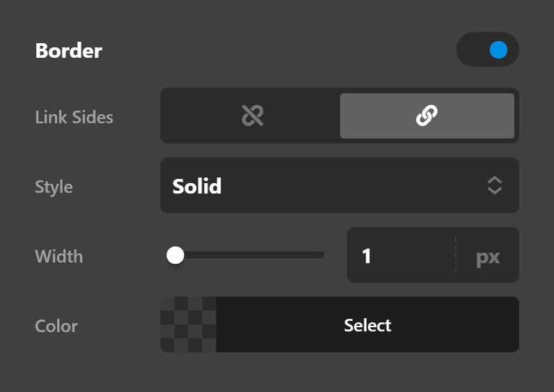This screenshot has height=392, width=554.
Task: Toggle the Border switch off
Action: (x=487, y=50)
